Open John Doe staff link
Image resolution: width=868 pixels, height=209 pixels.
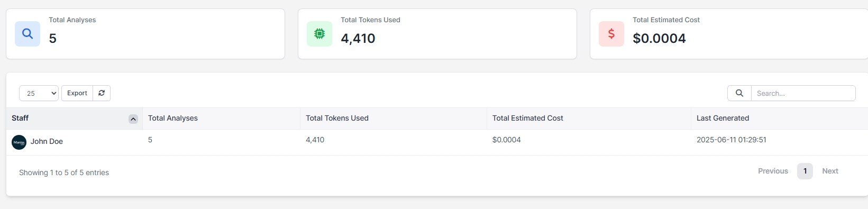47,141
